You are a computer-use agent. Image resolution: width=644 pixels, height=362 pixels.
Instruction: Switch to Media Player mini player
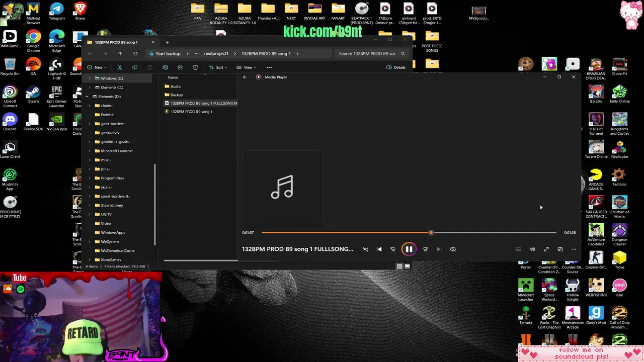(560, 249)
